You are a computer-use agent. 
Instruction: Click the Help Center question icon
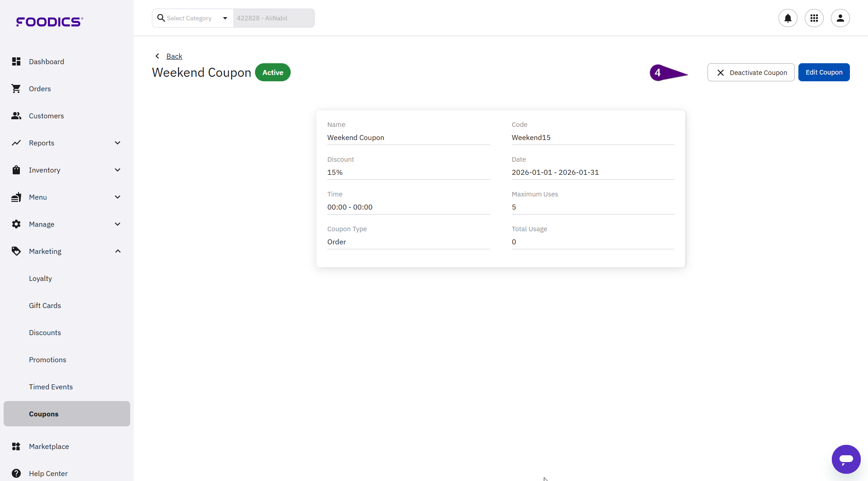click(16, 473)
